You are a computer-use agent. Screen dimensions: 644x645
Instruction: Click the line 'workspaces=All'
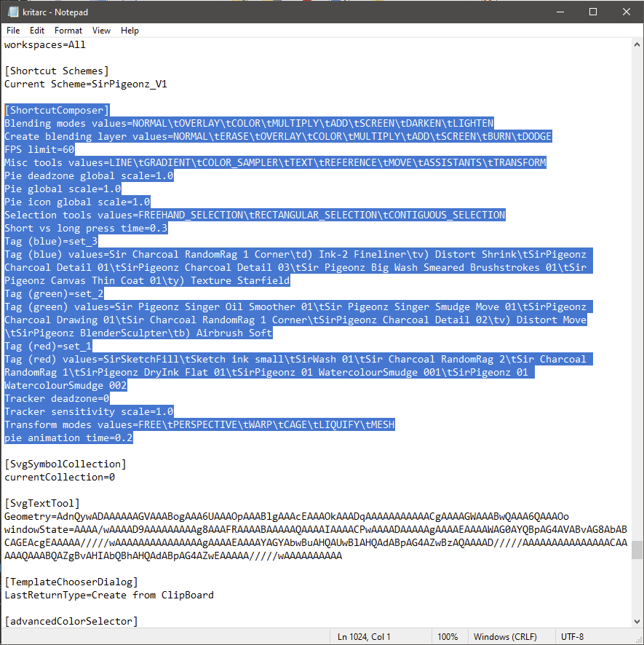[x=45, y=45]
